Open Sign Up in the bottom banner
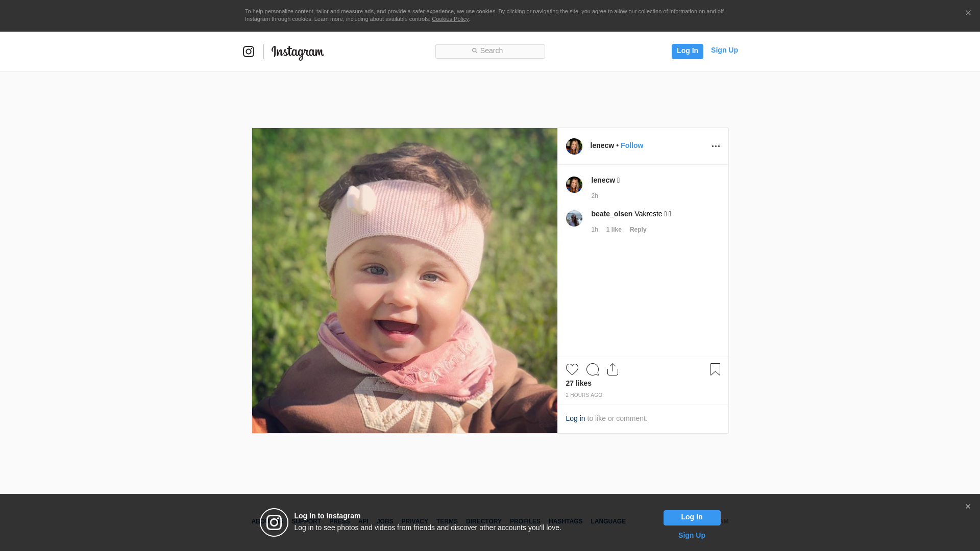980x551 pixels. click(691, 536)
